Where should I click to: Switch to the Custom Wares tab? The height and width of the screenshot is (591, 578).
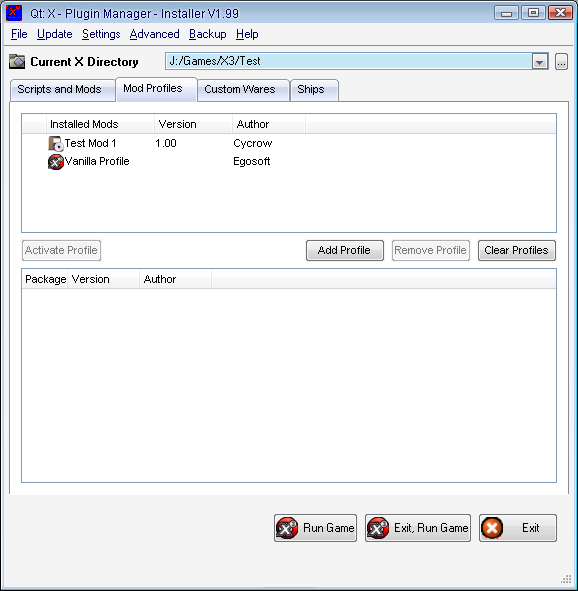click(243, 90)
